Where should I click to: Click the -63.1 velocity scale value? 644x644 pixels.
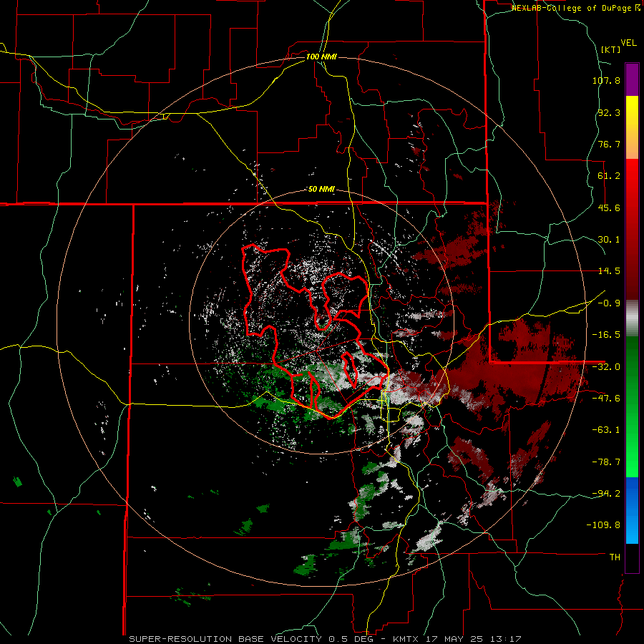(x=606, y=430)
